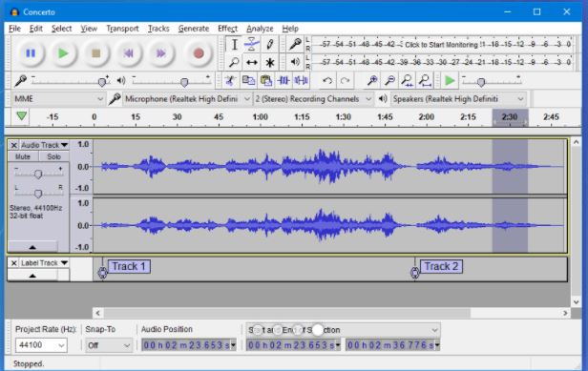Select the Envelope tool

[252, 45]
